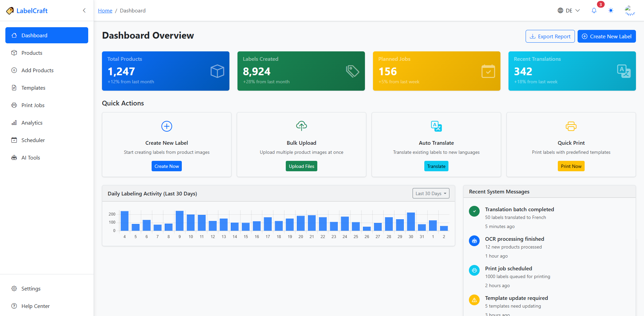Click the Bulk Upload cloud icon

coord(301,126)
